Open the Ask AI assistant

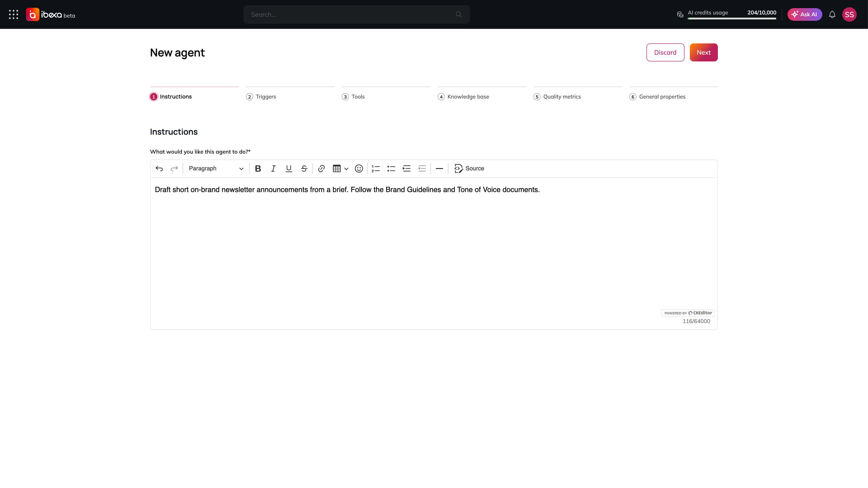(x=805, y=14)
